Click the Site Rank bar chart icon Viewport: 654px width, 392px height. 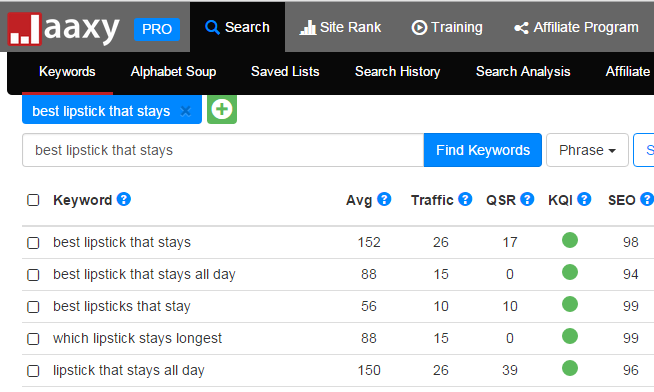[x=308, y=28]
